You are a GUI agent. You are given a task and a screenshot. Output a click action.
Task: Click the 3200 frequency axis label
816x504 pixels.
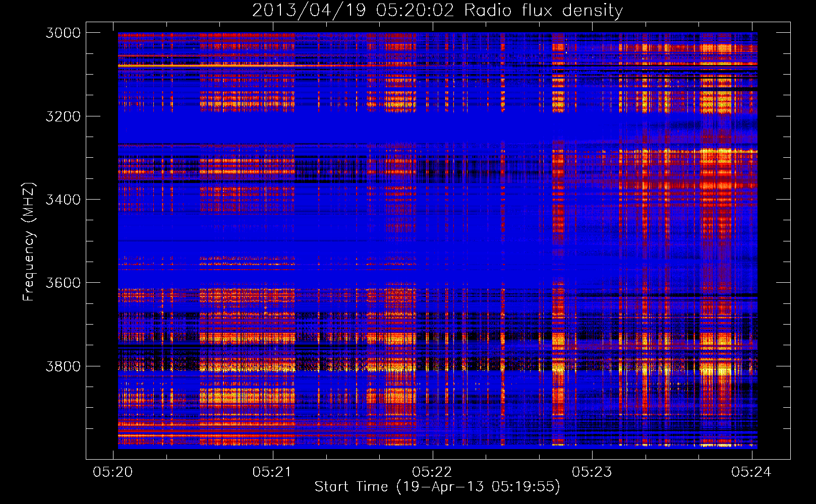pos(63,116)
